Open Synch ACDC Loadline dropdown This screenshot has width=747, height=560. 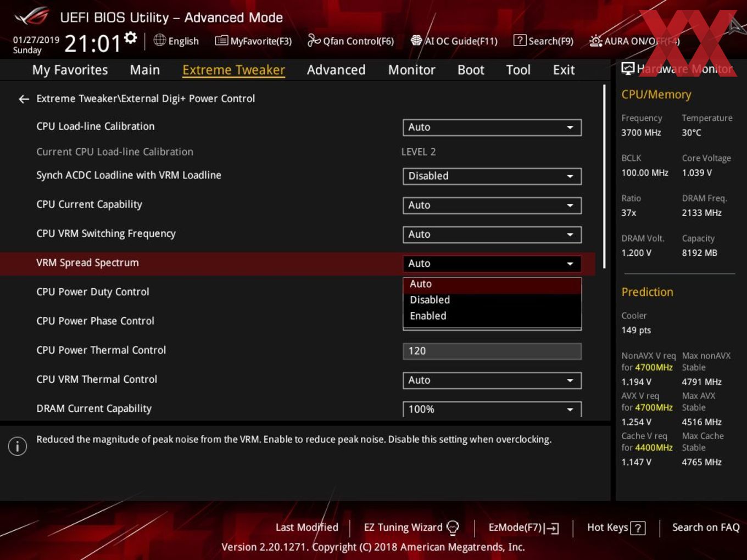[492, 176]
